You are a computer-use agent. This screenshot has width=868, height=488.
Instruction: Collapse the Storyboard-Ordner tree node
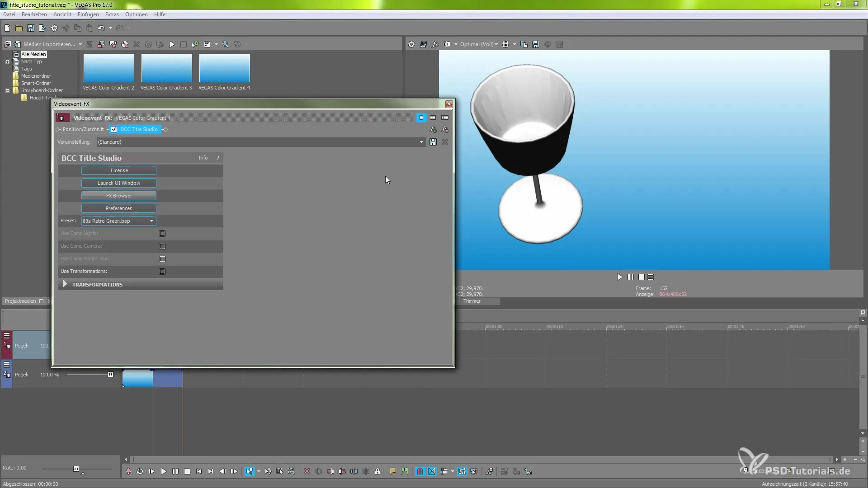point(7,90)
